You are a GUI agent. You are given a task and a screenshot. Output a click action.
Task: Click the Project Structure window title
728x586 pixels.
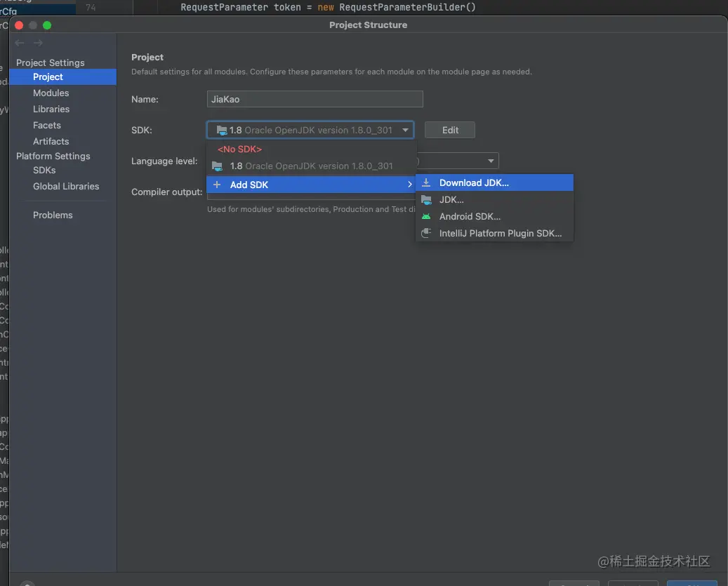click(x=368, y=25)
